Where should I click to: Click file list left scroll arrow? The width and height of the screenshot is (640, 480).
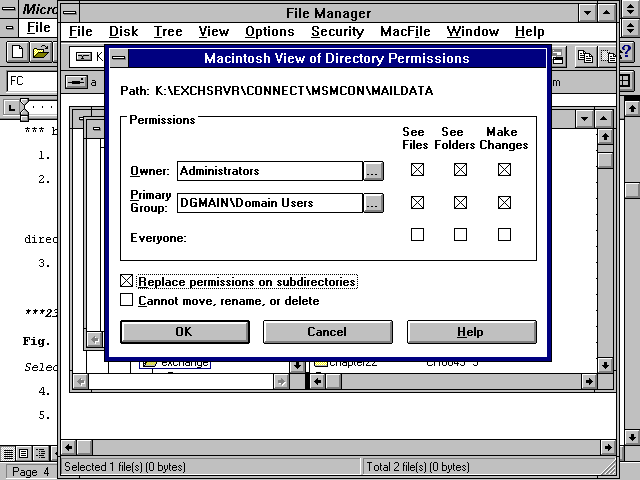coord(318,382)
